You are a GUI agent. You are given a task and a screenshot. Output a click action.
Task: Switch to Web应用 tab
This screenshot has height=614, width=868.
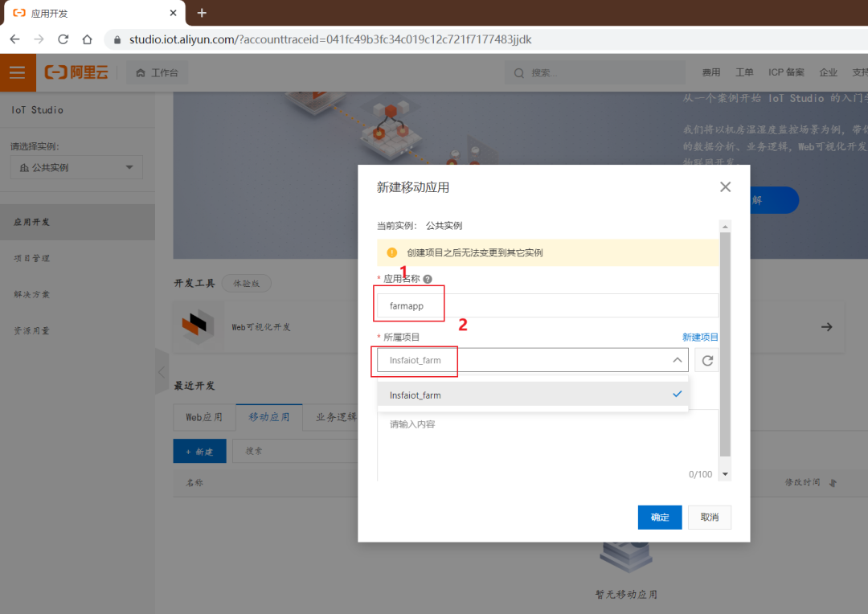(204, 417)
